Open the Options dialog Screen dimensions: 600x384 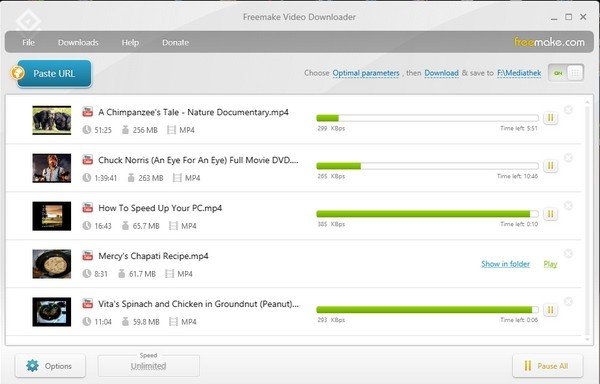tap(50, 366)
